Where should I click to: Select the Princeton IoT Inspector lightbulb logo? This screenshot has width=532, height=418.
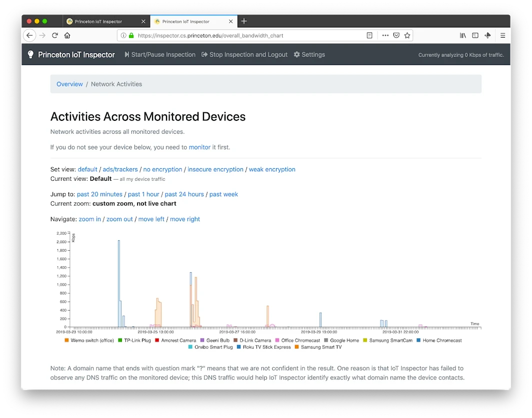pyautogui.click(x=30, y=54)
